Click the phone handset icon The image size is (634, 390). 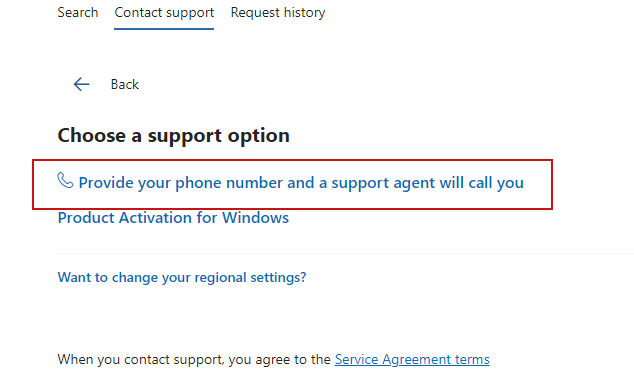pos(65,180)
